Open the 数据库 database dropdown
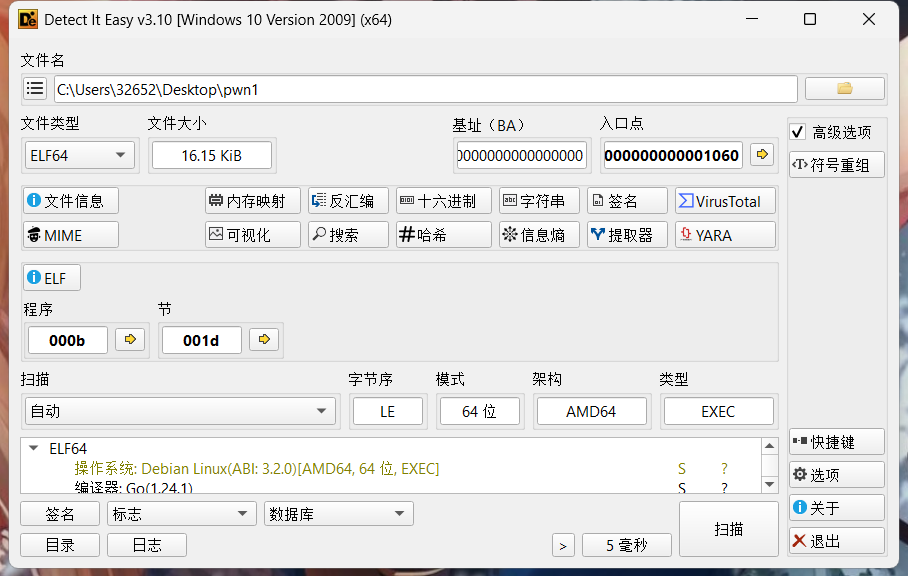Screen dimensions: 908x576 point(339,513)
